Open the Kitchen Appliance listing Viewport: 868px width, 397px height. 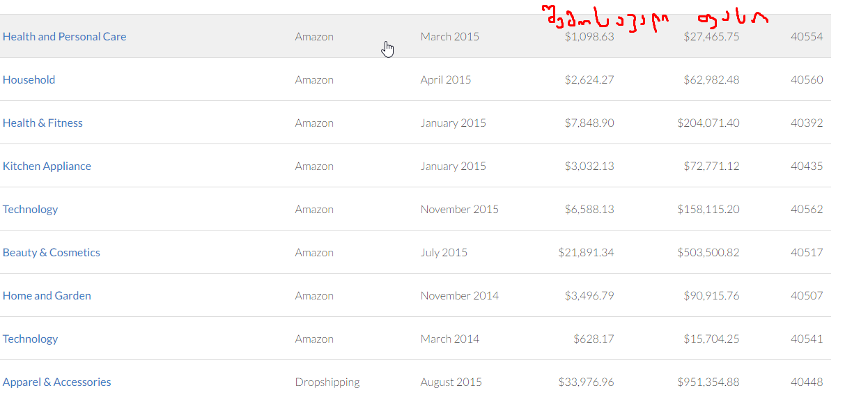pyautogui.click(x=47, y=166)
